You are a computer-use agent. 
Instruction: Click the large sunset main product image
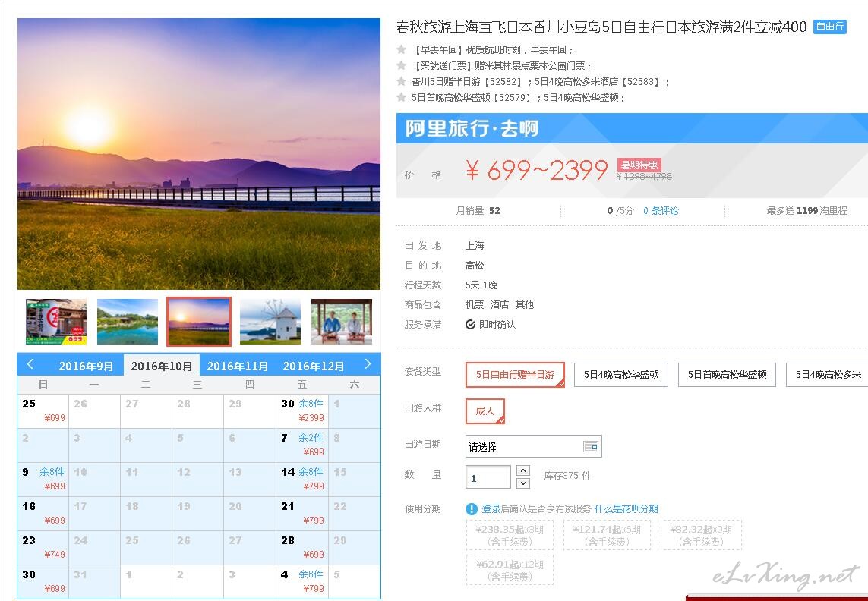coord(199,154)
